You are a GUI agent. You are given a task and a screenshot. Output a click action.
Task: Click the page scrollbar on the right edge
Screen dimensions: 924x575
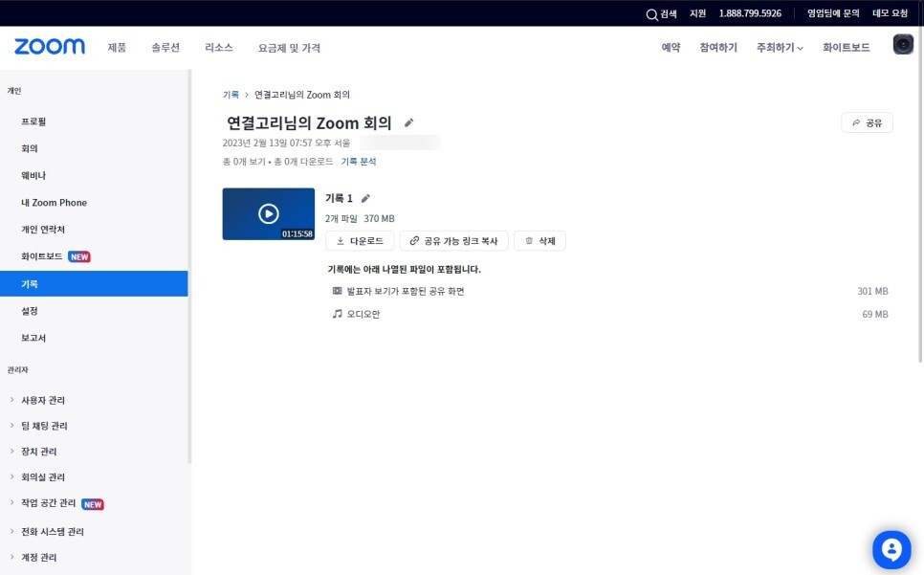(921, 194)
